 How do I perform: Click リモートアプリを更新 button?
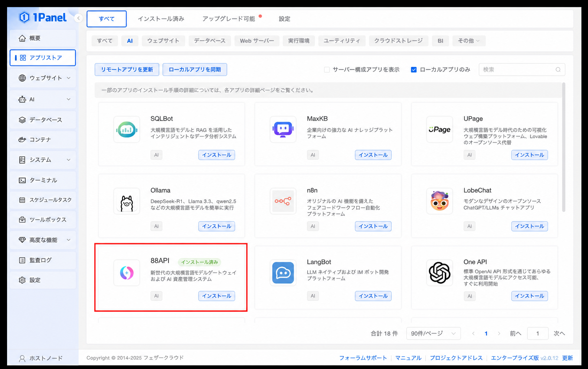point(127,69)
